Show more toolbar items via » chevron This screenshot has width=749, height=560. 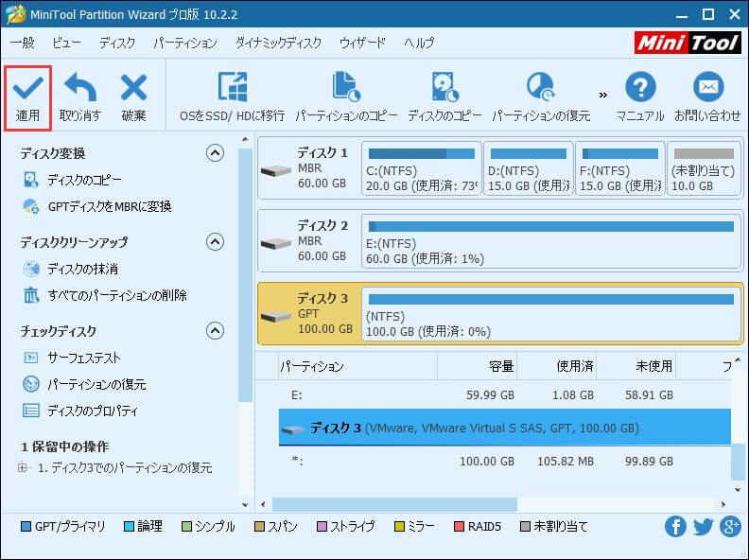coord(603,96)
